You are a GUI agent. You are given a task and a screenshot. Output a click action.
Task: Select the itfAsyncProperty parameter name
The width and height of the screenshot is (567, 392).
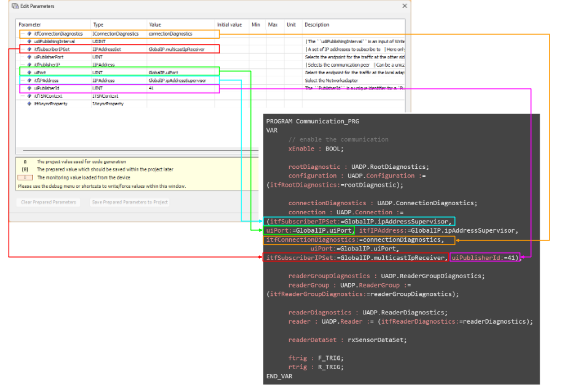[51, 104]
